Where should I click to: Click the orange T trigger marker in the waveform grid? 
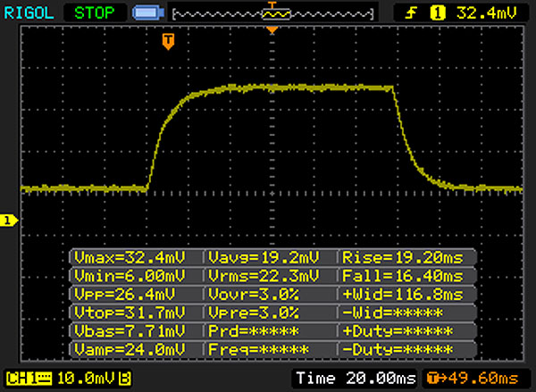[168, 41]
